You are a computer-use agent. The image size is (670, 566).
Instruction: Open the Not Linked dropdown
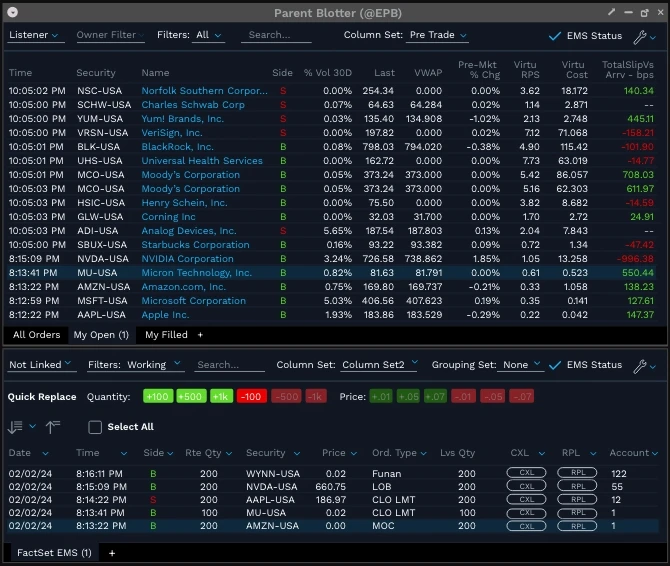[40, 365]
